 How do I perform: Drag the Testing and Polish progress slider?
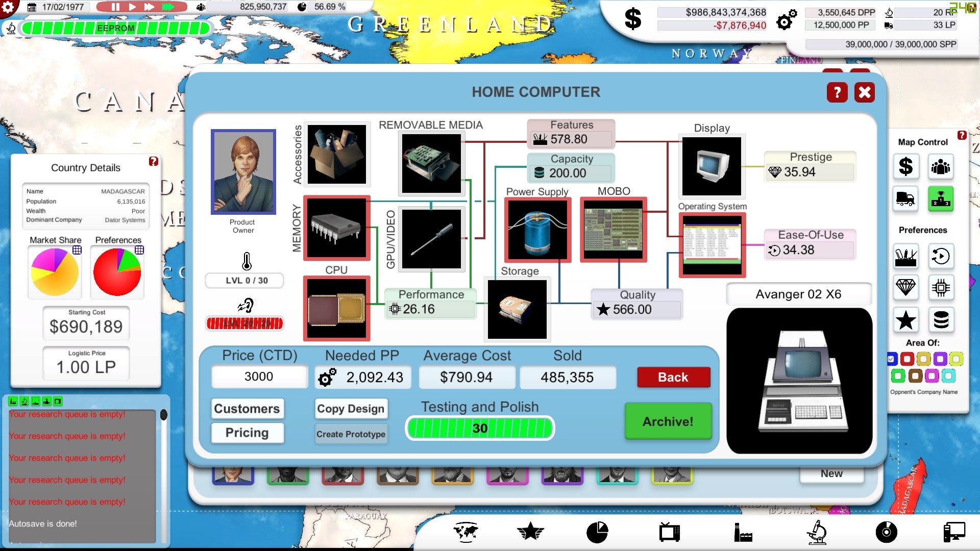[x=479, y=429]
